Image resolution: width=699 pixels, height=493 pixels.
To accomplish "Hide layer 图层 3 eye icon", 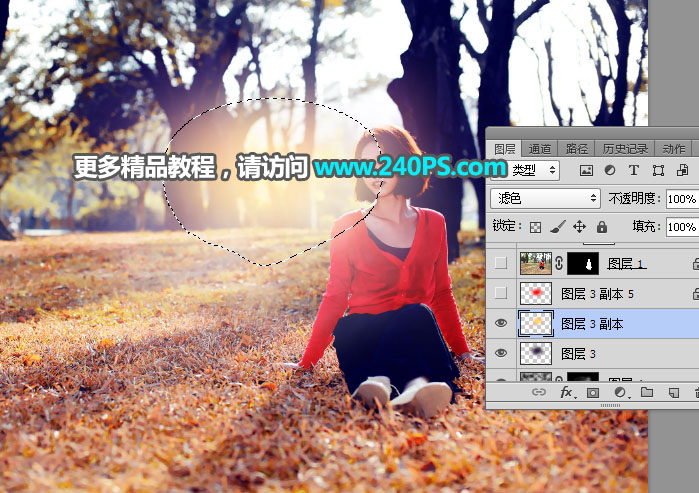I will click(x=501, y=353).
